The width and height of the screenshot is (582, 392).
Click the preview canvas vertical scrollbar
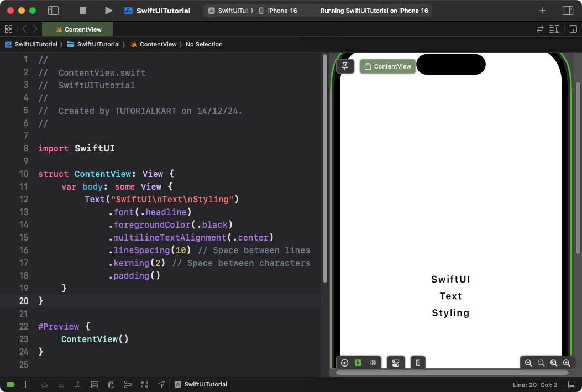578,168
